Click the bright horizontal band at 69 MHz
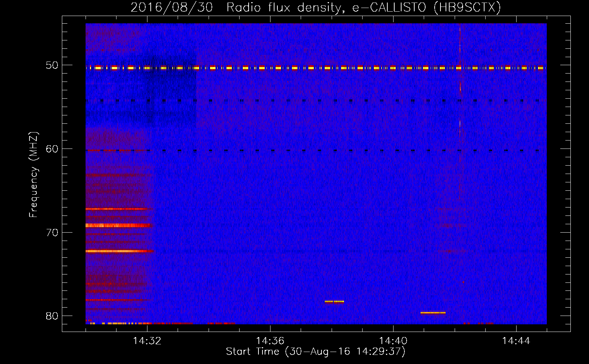This screenshot has height=364, width=589. 118,225
